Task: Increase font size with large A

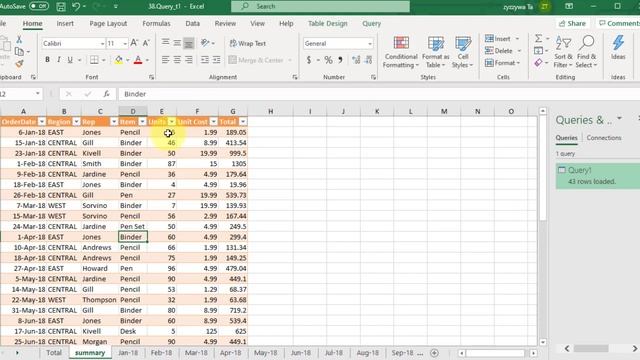Action: pyautogui.click(x=134, y=43)
